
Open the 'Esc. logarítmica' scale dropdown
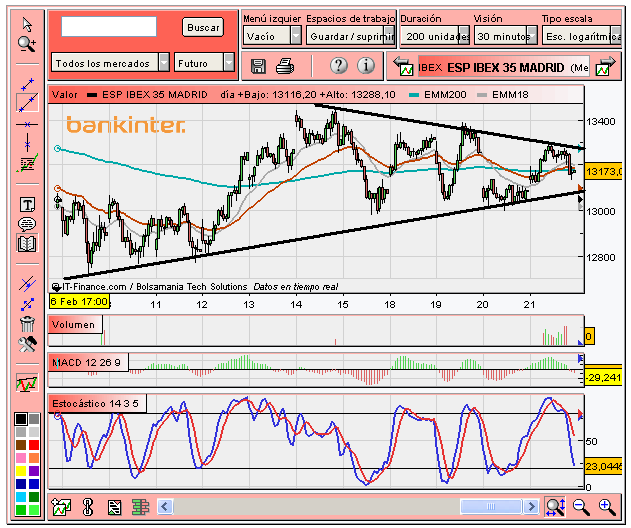click(x=582, y=36)
